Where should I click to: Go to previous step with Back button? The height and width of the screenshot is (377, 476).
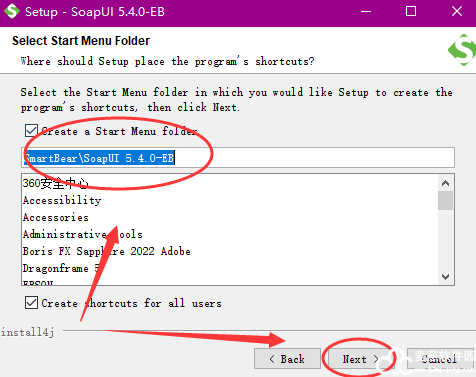(287, 359)
